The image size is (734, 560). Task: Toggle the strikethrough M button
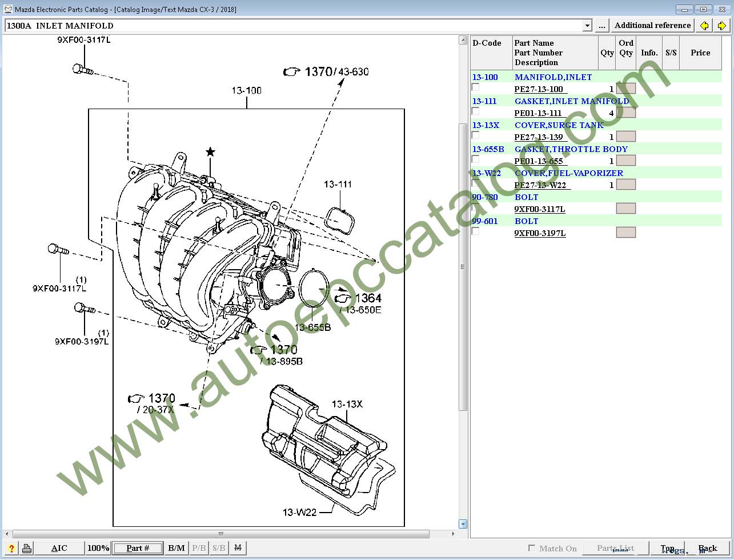[x=238, y=548]
